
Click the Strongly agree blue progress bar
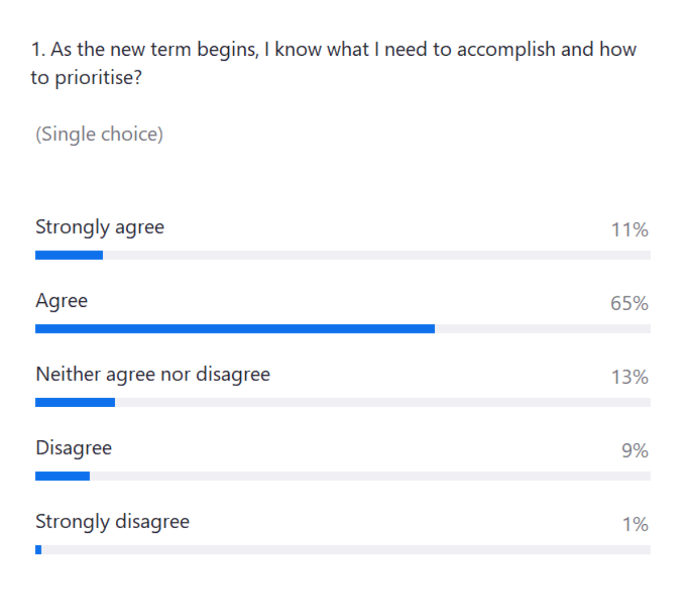tap(69, 255)
